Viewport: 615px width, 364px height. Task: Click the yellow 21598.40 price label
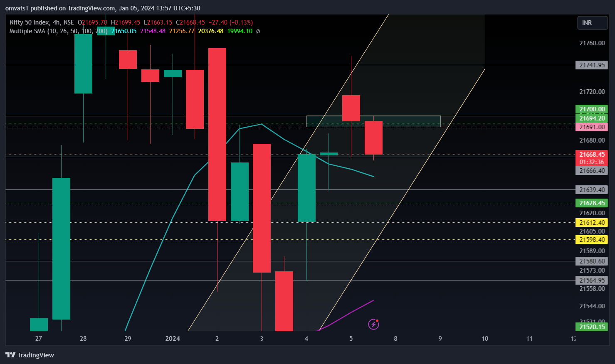592,240
